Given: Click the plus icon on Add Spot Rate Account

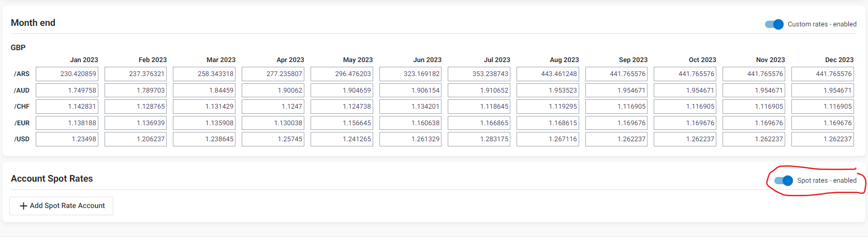Looking at the screenshot, I should click(x=23, y=206).
